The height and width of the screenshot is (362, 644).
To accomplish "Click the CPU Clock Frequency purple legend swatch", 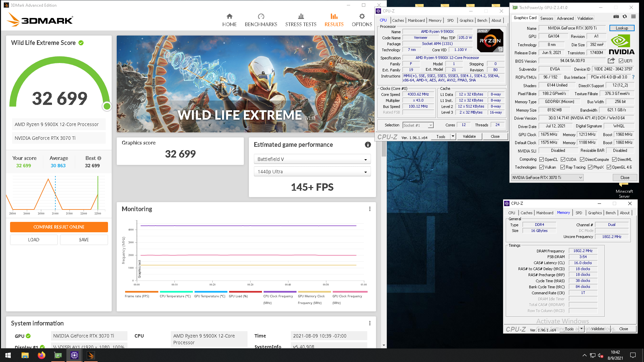I will point(280,292).
